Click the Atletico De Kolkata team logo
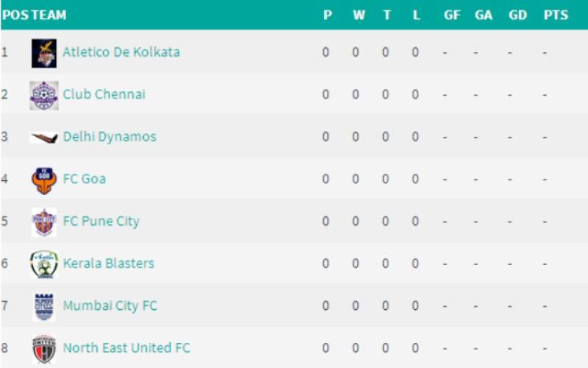Screen dimensions: 588x368 click(x=44, y=53)
